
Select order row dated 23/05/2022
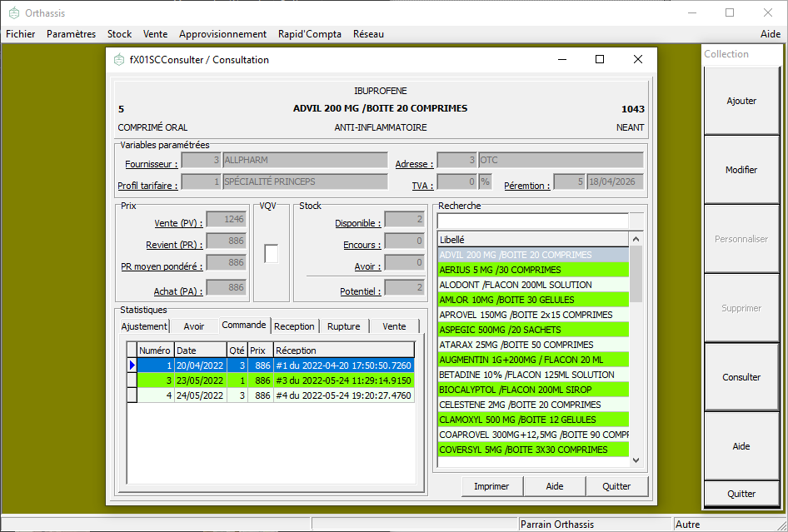276,380
